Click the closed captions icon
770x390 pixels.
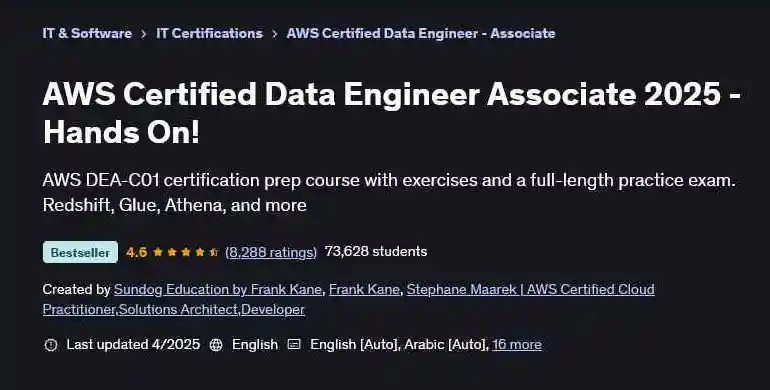(x=294, y=344)
